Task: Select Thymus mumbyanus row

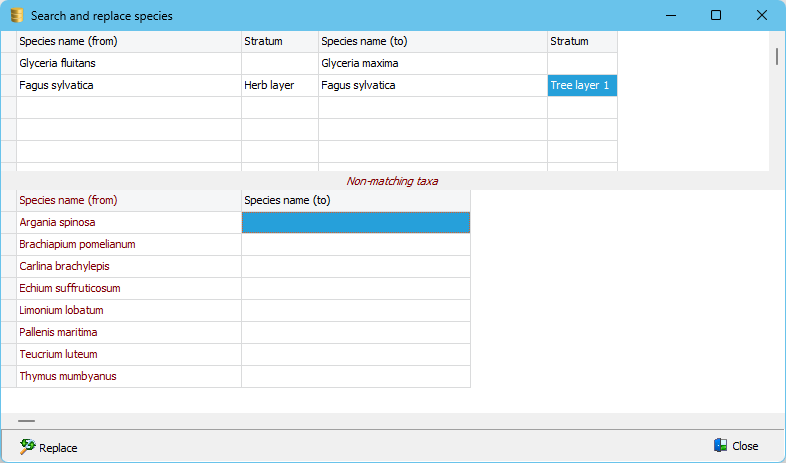Action: pos(129,377)
